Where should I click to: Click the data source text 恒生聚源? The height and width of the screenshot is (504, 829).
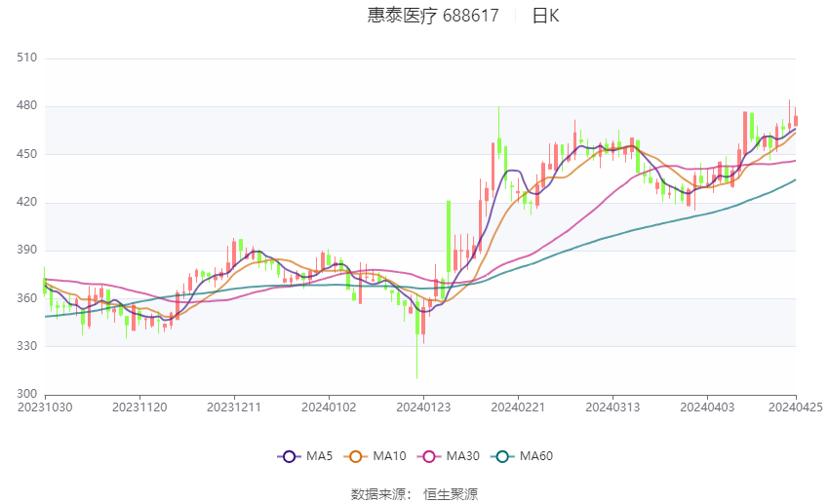tap(451, 494)
